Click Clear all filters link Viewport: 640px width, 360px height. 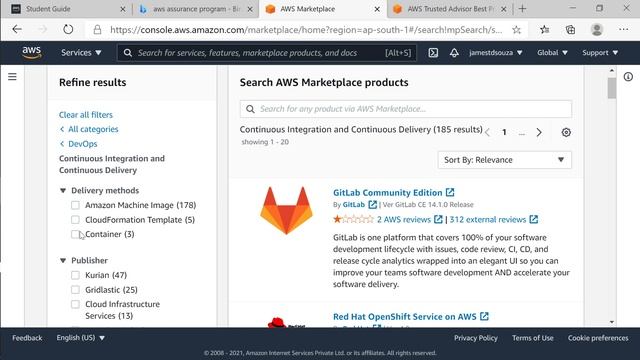86,115
